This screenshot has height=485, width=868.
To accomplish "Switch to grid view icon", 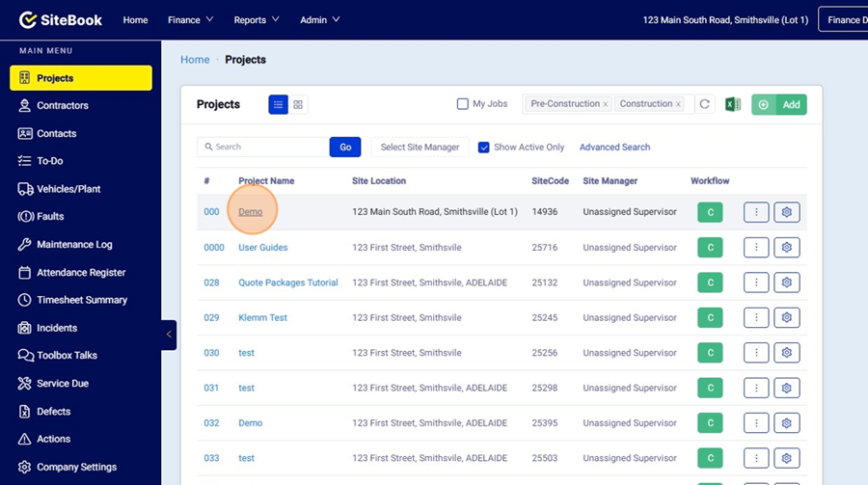I will pyautogui.click(x=298, y=104).
